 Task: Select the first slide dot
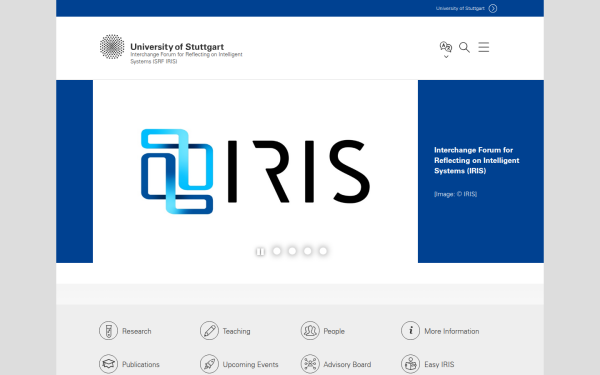tap(277, 251)
